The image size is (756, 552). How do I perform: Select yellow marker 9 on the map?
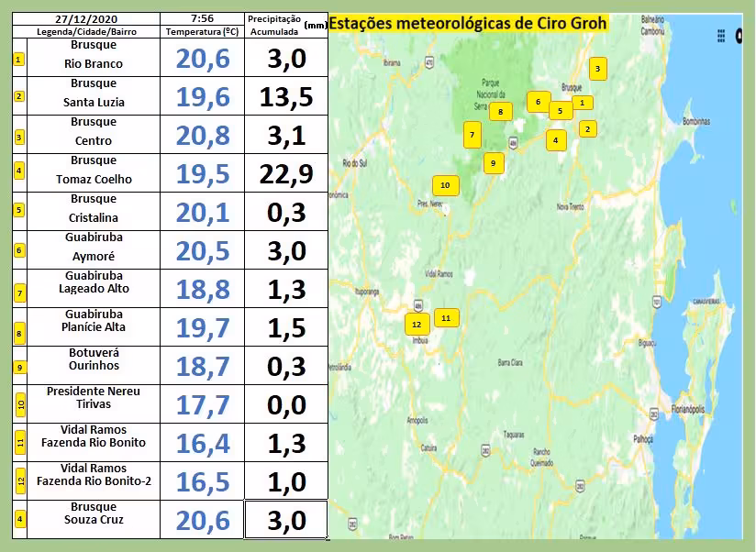pos(493,163)
